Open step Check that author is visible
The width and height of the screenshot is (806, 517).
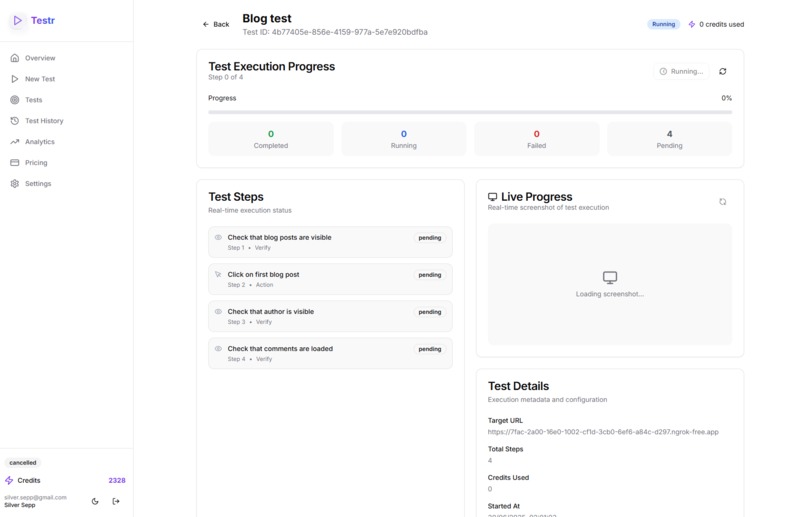click(330, 316)
